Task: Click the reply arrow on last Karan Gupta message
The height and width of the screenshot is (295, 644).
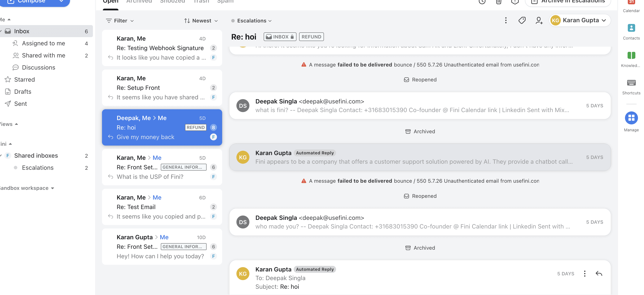Action: [599, 274]
